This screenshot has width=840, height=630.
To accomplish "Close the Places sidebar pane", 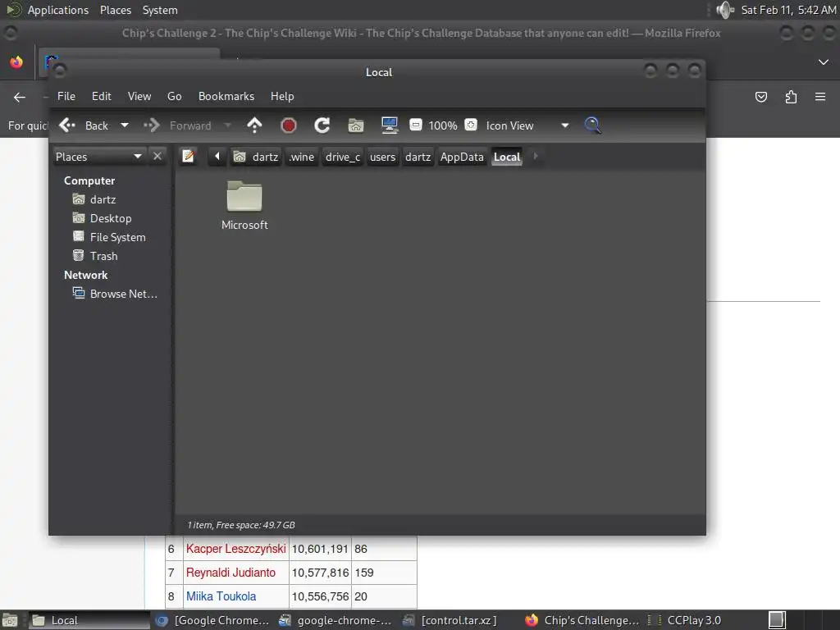I will [x=157, y=156].
